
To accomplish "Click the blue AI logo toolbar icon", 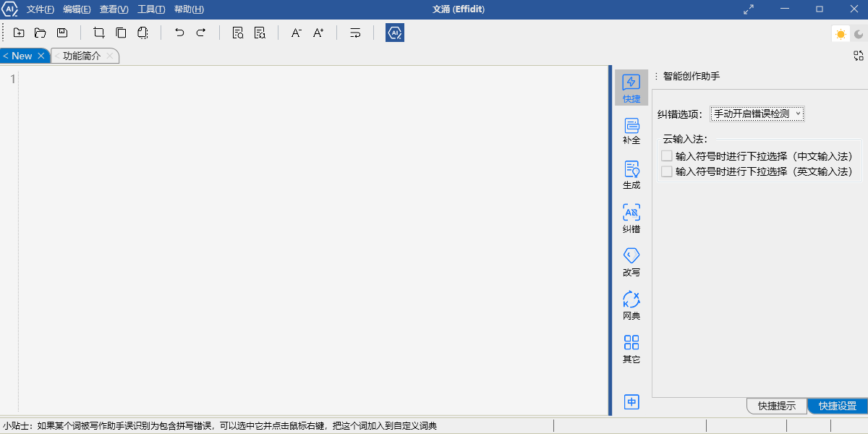I will [x=394, y=32].
